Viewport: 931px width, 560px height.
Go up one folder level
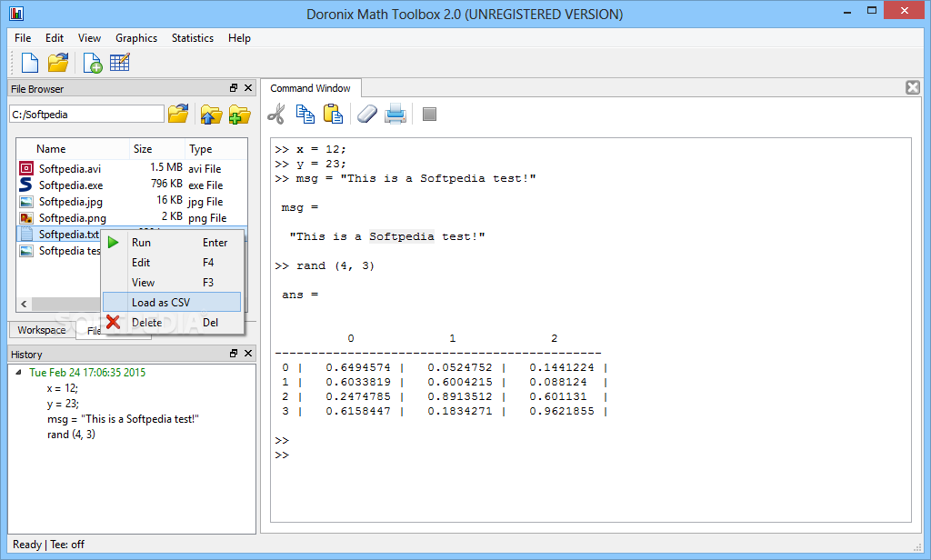[211, 114]
